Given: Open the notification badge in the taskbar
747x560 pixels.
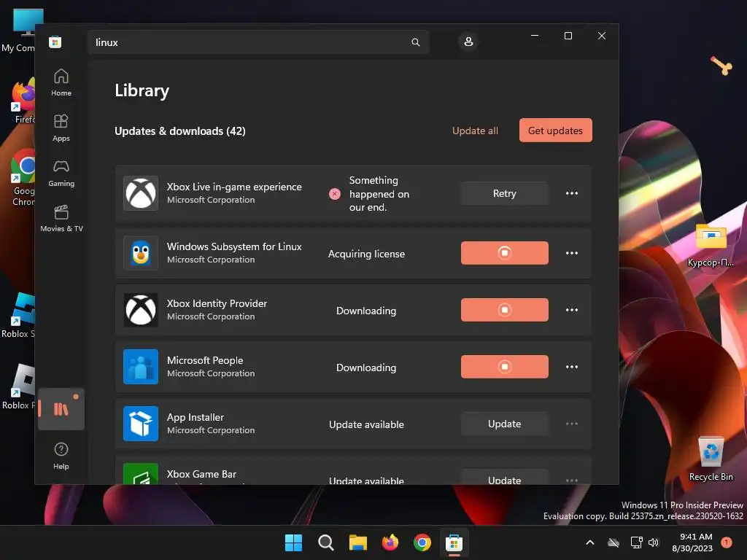Looking at the screenshot, I should (727, 542).
